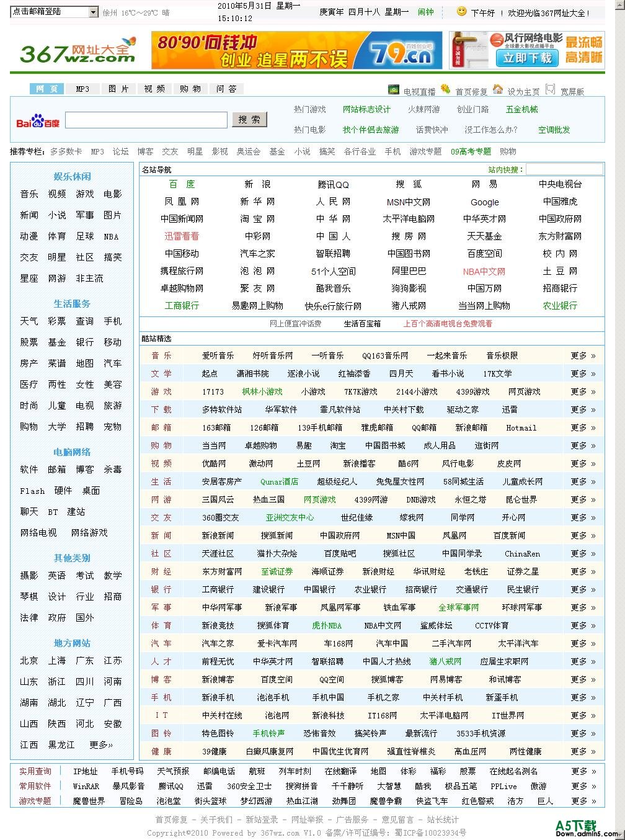Open the 中关村在线 link

pyautogui.click(x=222, y=716)
